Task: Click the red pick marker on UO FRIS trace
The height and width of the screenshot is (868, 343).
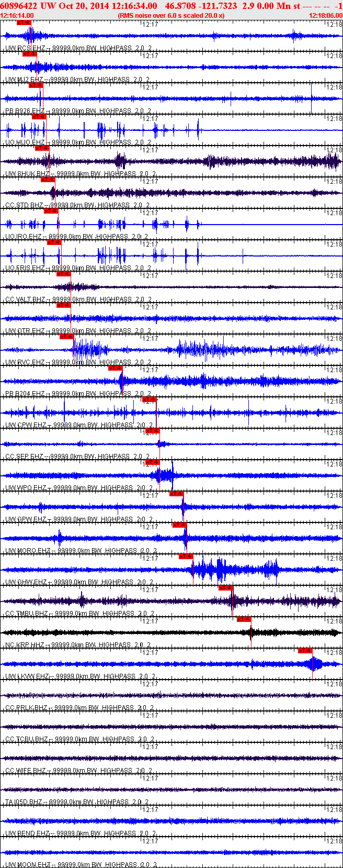Action: (54, 242)
